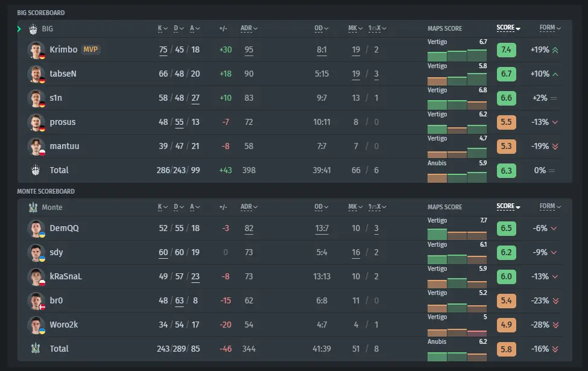588x371 pixels.
Task: Open Krimbo player profile link
Action: [63, 49]
